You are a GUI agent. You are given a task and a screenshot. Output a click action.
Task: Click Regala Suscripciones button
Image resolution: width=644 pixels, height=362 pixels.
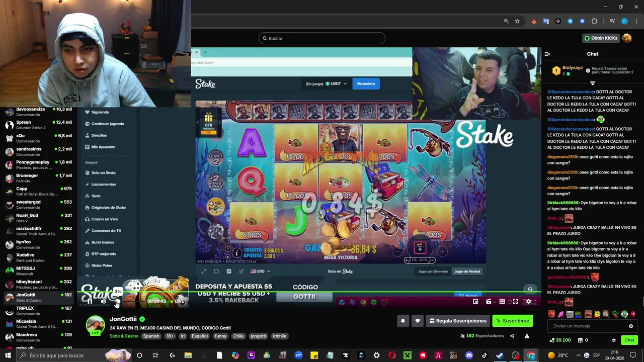pyautogui.click(x=458, y=321)
